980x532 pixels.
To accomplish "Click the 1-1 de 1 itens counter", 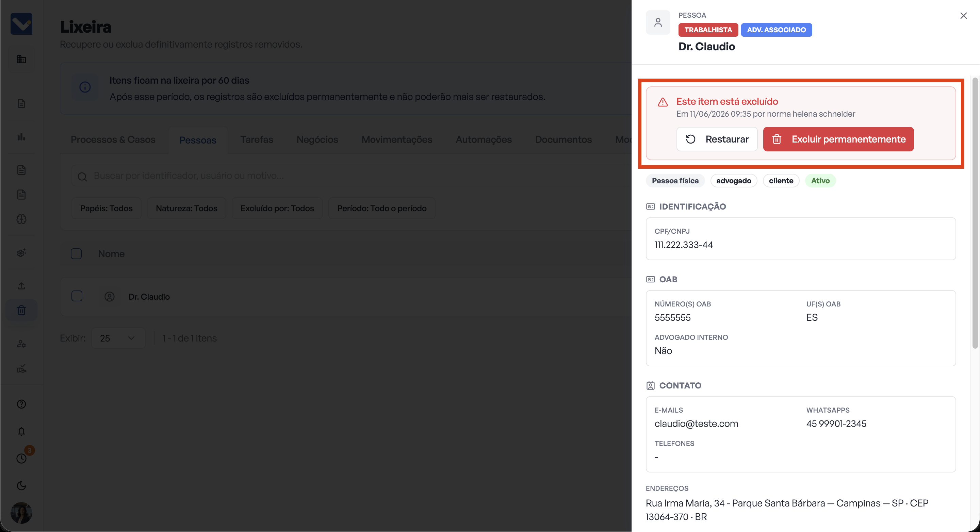I will (x=190, y=338).
